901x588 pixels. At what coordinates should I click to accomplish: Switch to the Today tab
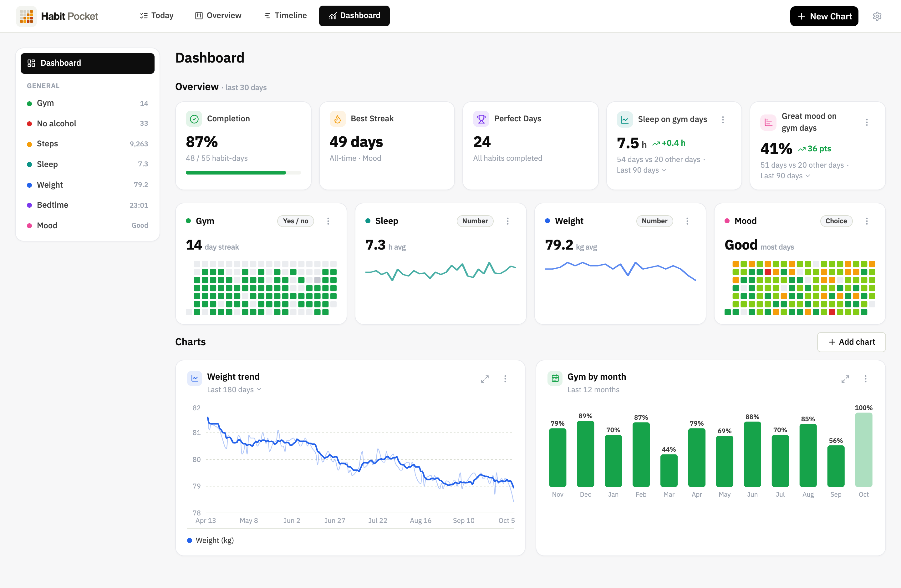coord(156,16)
